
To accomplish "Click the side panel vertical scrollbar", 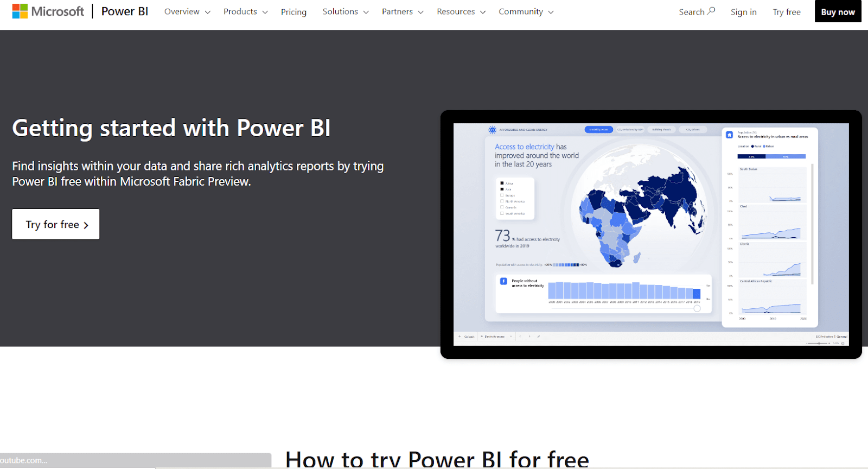I will pos(812,224).
